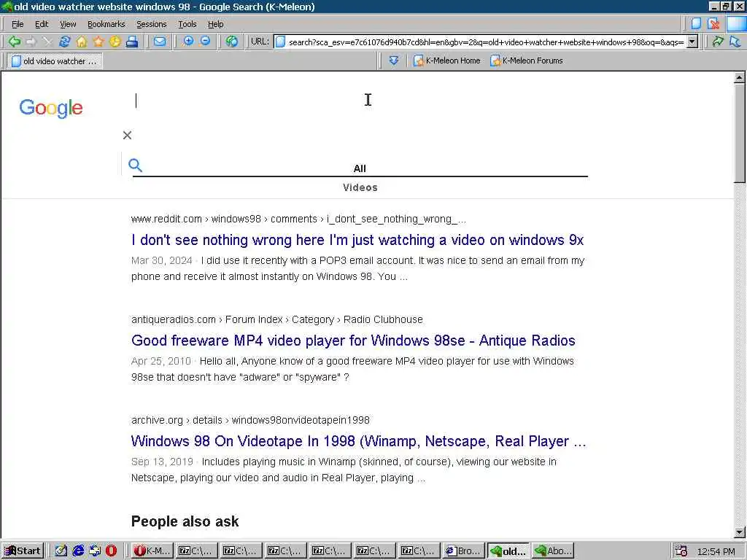Open the Edit menu
Image resolution: width=747 pixels, height=560 pixels.
click(42, 24)
